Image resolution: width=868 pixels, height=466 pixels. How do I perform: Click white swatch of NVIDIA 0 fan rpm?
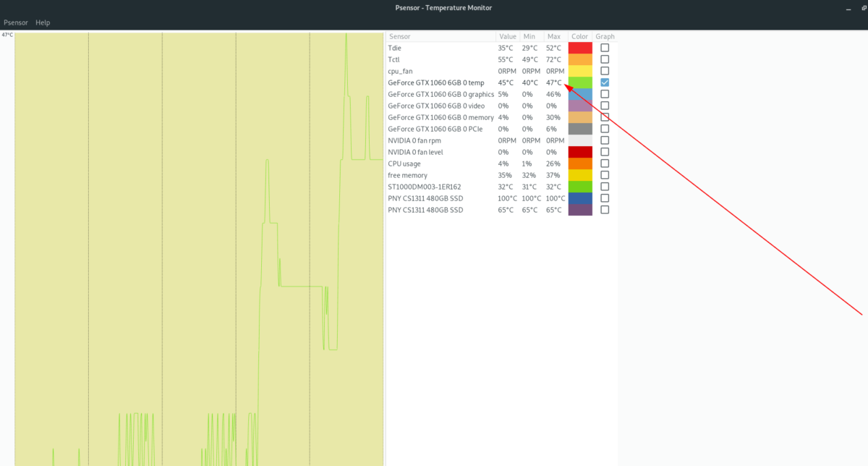tap(580, 140)
